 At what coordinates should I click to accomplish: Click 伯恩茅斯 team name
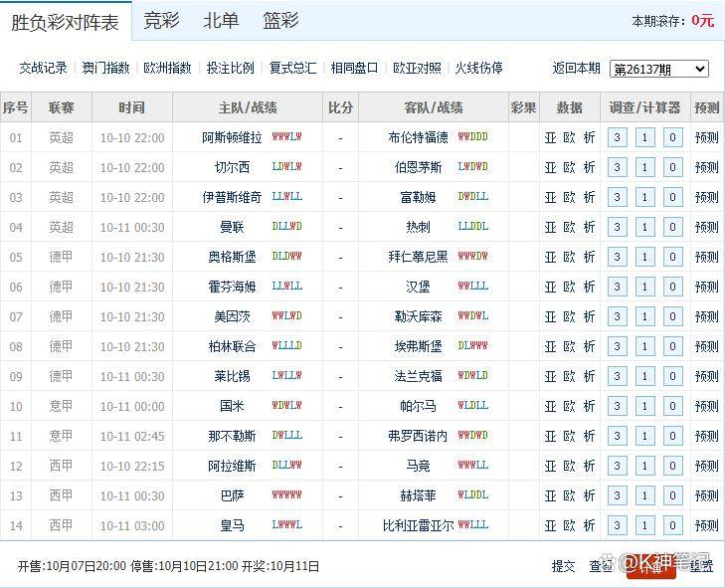(418, 167)
